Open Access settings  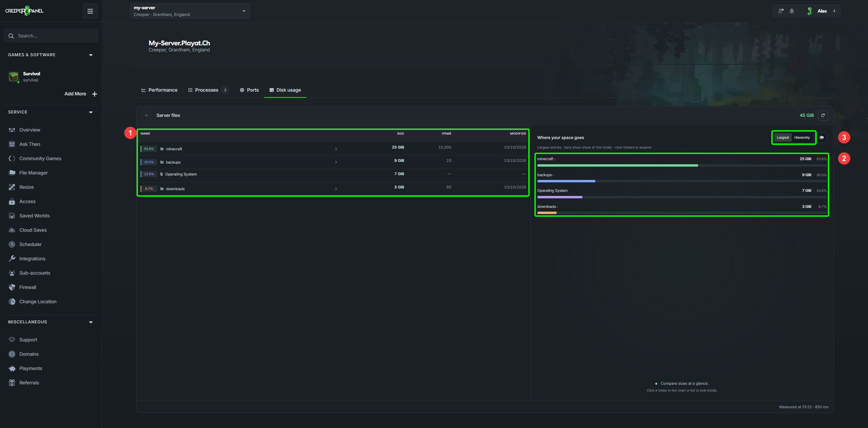coord(27,201)
